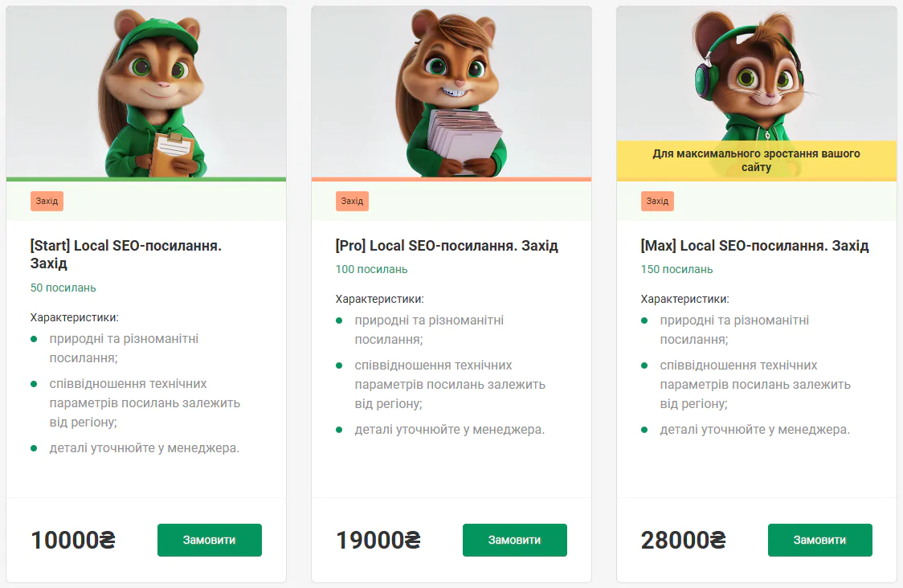Click the Замовити button for Start package

pyautogui.click(x=209, y=540)
